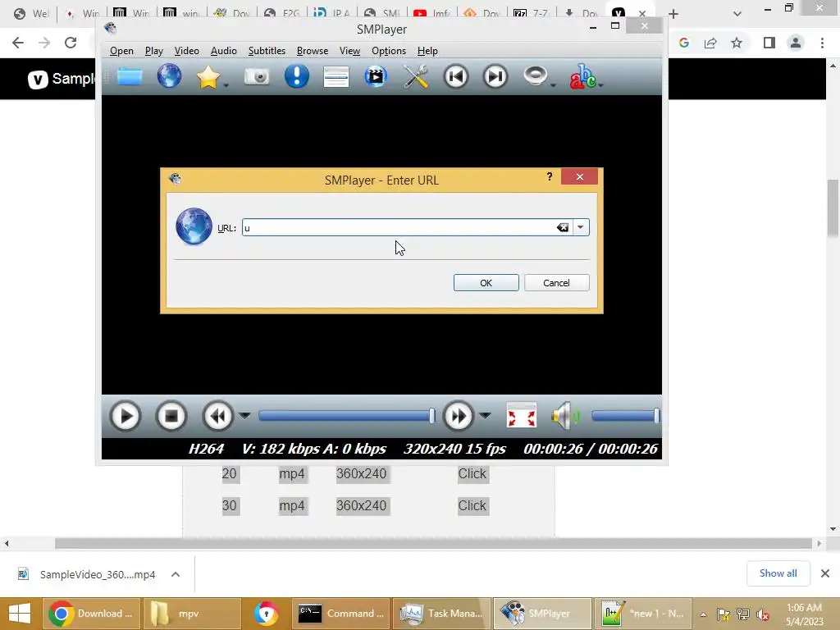Open preferences with wrench and screwdriver icon
Screen dimensions: 840x630
click(416, 76)
